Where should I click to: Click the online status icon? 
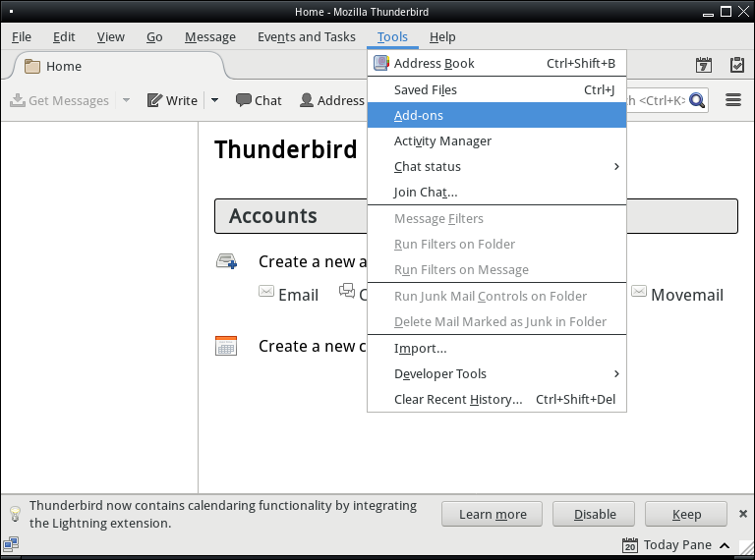click(11, 544)
